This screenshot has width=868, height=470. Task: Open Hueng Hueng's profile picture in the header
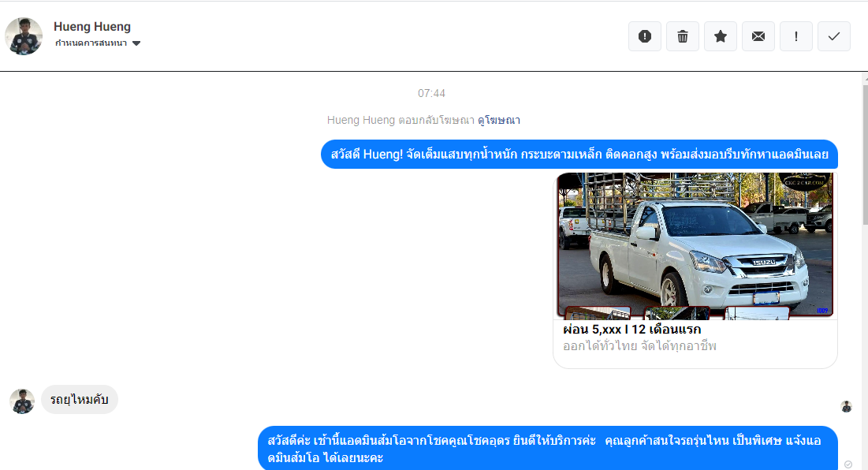(24, 36)
